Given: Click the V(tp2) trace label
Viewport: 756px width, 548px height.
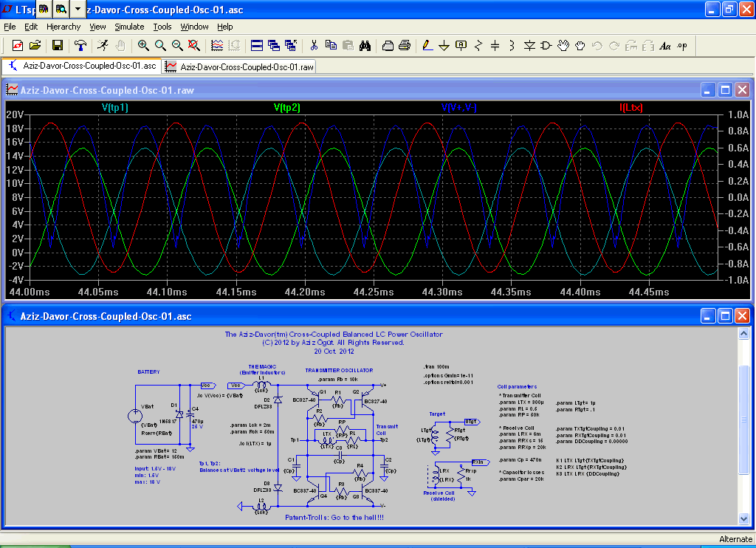Looking at the screenshot, I should (286, 107).
